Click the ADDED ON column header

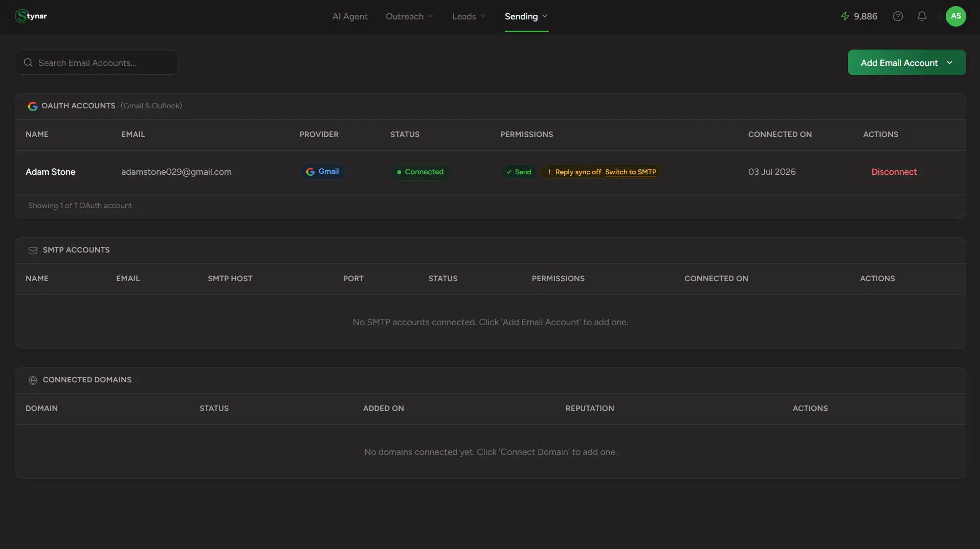pos(383,408)
